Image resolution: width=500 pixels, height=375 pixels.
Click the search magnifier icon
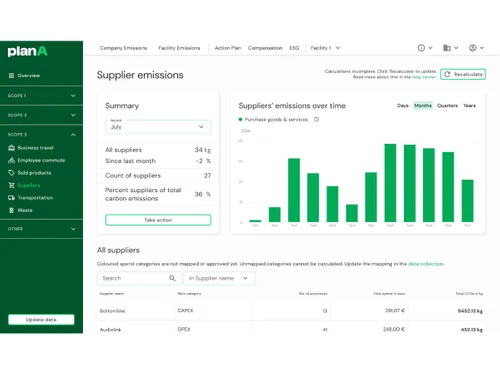click(172, 278)
